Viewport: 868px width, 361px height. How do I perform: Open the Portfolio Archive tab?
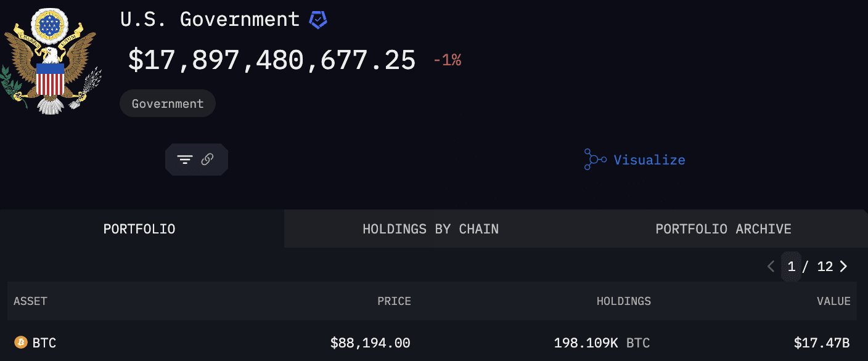[723, 229]
